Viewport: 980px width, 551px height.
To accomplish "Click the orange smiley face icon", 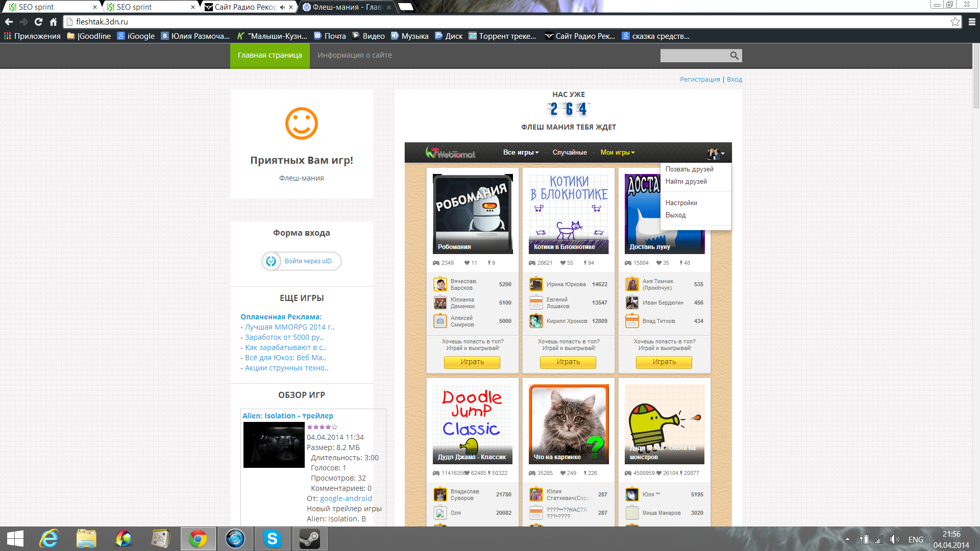I will click(301, 123).
